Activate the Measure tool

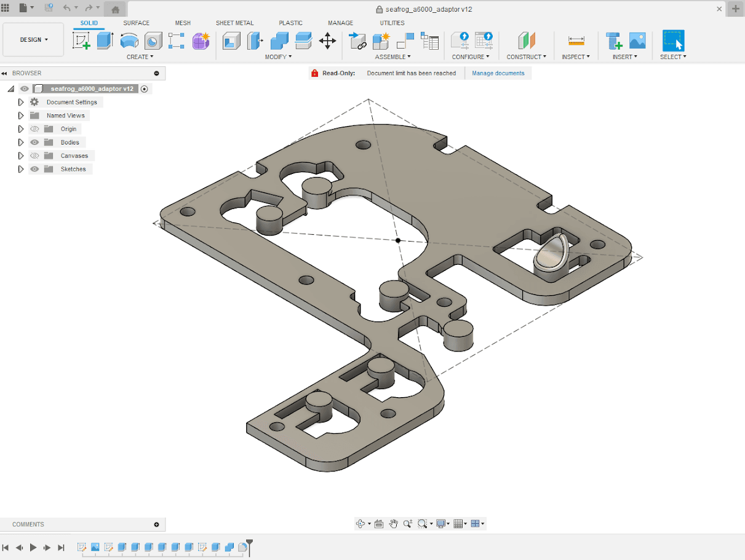(x=576, y=41)
